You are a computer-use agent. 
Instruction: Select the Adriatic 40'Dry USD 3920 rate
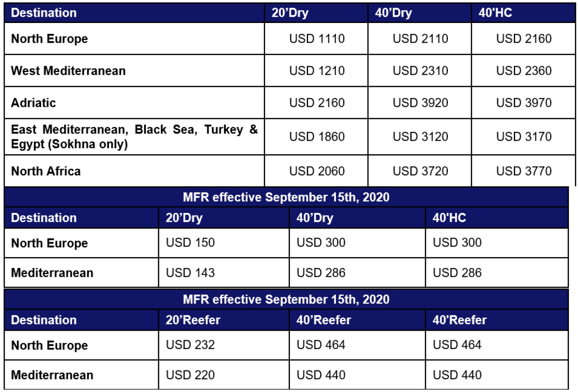click(x=420, y=103)
